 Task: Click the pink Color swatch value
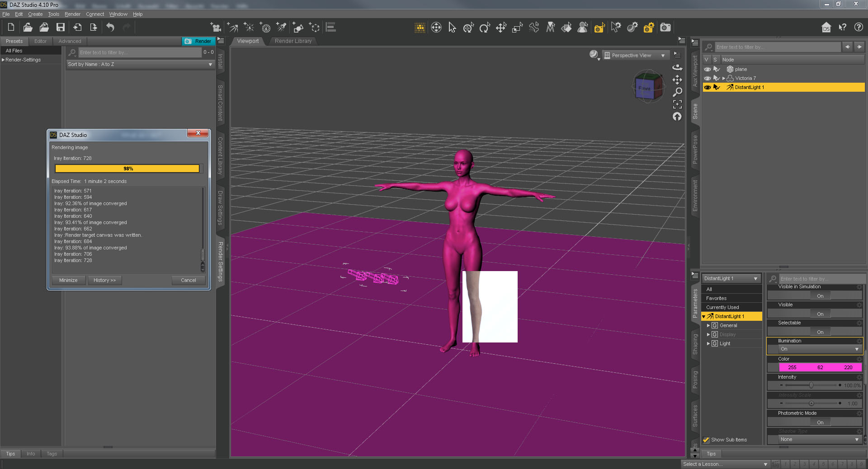820,367
